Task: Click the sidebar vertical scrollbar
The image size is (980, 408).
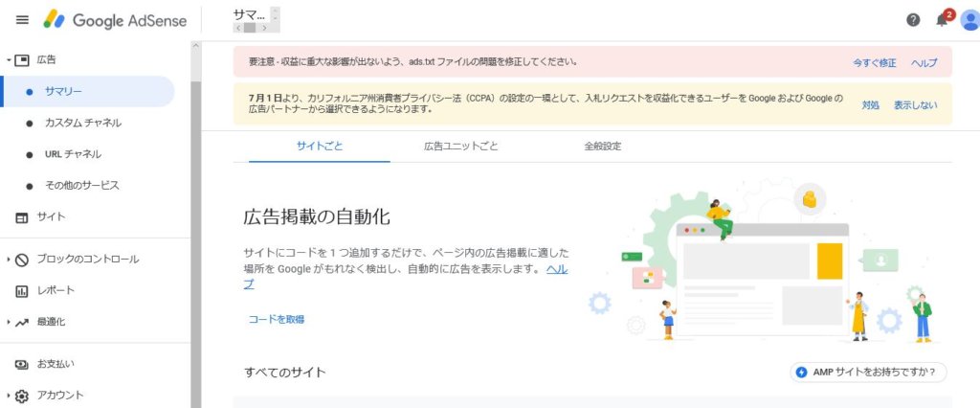Action: pos(196,244)
